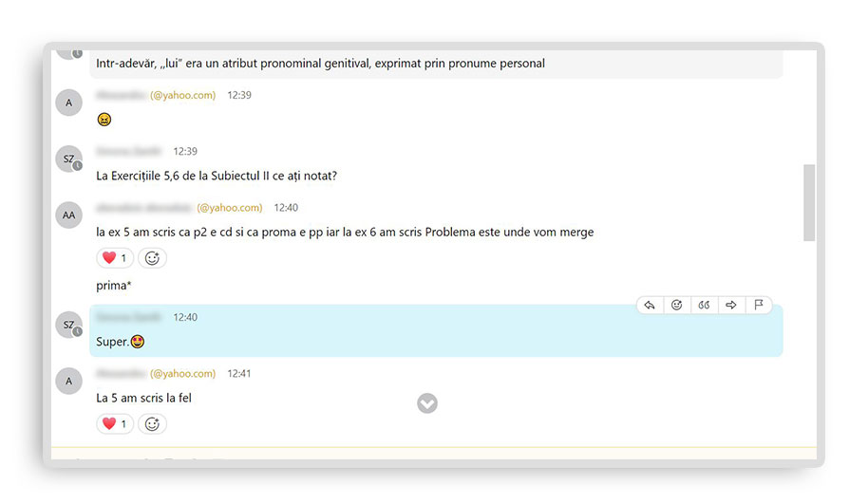Click the angry emoji message
Viewport: 868px width, 504px height.
104,120
